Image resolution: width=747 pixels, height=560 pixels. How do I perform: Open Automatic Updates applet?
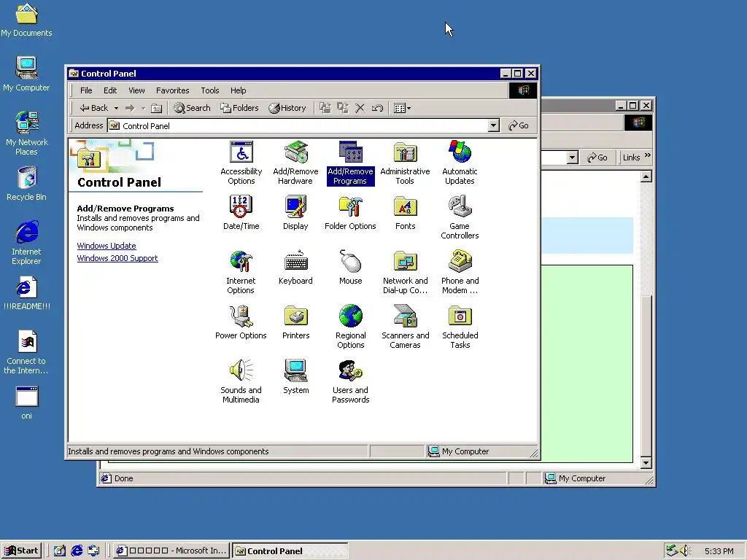point(460,163)
